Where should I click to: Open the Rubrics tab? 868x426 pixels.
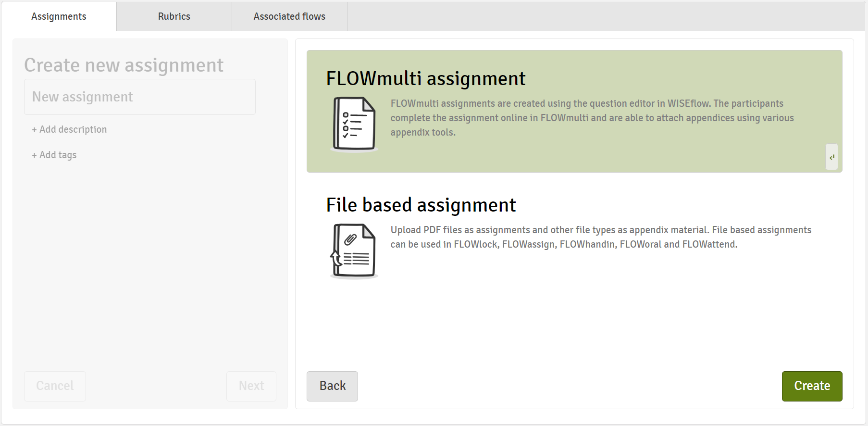click(174, 16)
